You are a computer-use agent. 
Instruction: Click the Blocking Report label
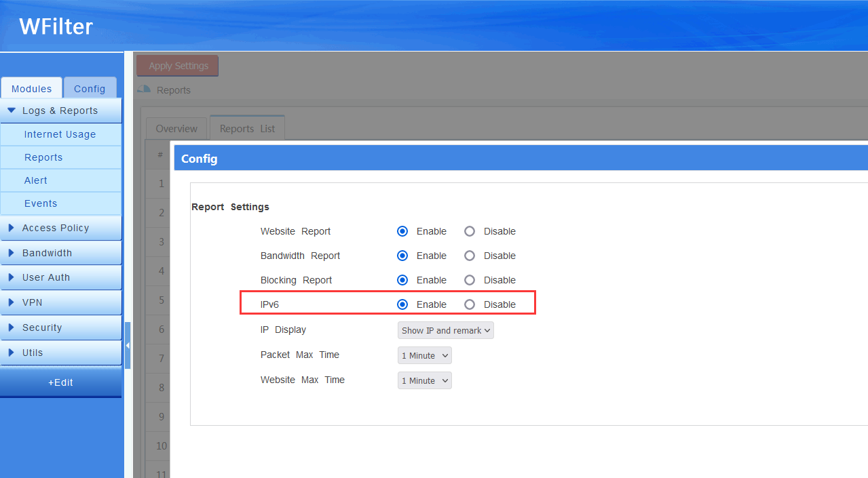pyautogui.click(x=297, y=280)
